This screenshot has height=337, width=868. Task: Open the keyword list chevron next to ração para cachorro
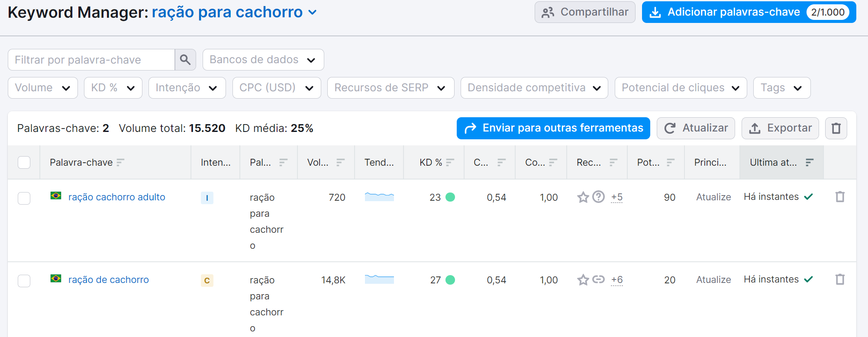pos(312,13)
